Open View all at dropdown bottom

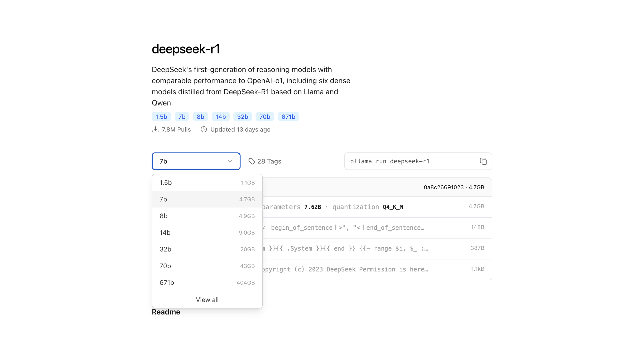(207, 300)
